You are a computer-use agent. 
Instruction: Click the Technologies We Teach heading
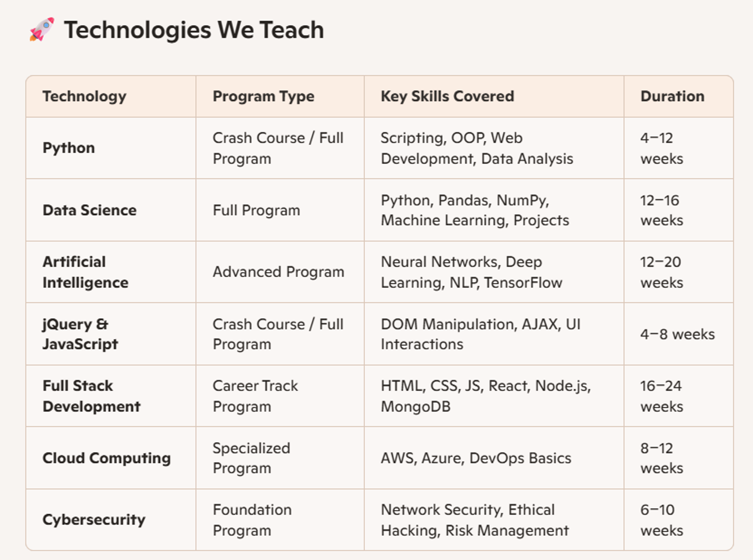(194, 30)
